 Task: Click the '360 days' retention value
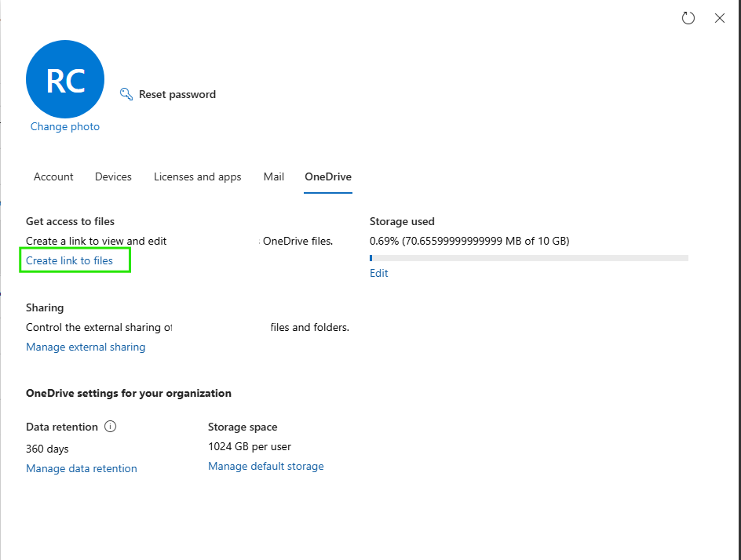(x=47, y=449)
